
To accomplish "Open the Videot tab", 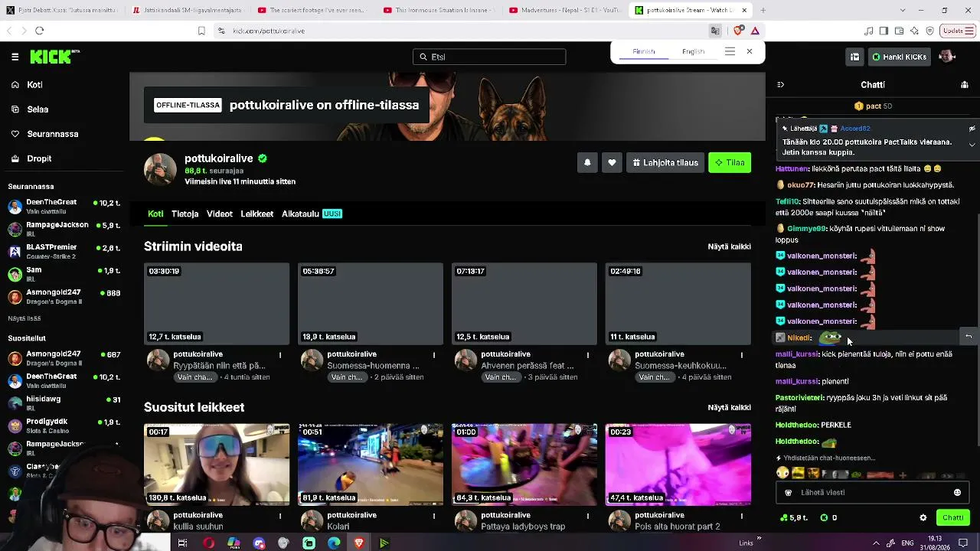I will pyautogui.click(x=220, y=214).
